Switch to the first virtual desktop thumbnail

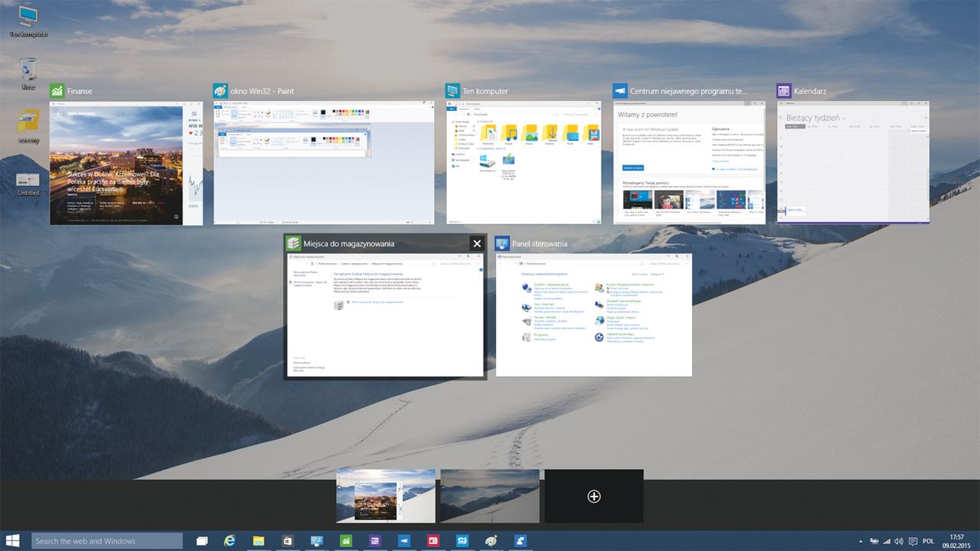[386, 496]
